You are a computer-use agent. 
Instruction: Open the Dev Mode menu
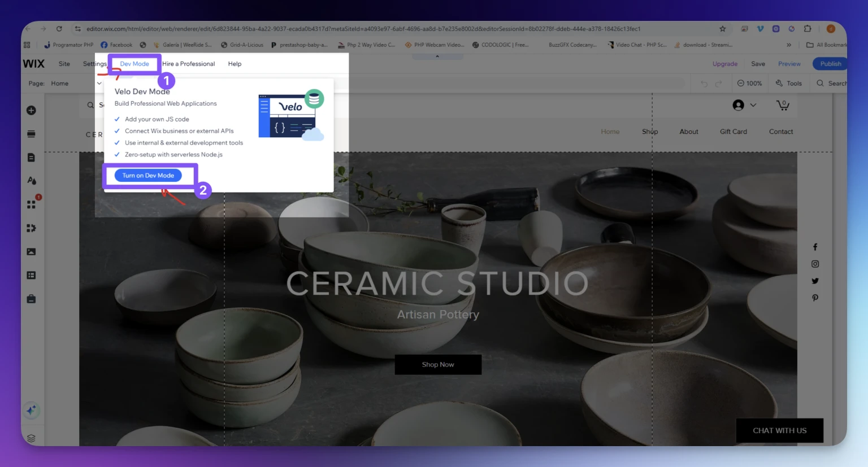point(134,64)
